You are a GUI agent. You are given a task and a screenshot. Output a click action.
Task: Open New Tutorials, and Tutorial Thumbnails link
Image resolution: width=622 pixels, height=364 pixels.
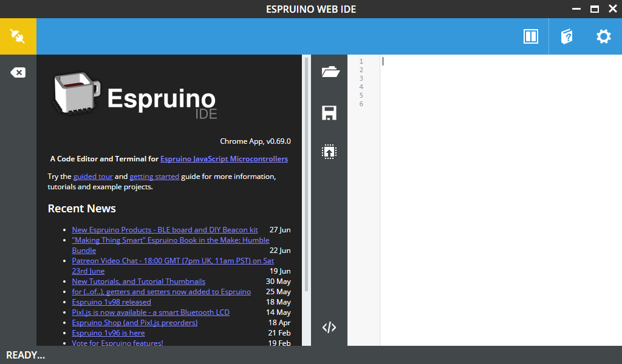pyautogui.click(x=138, y=281)
